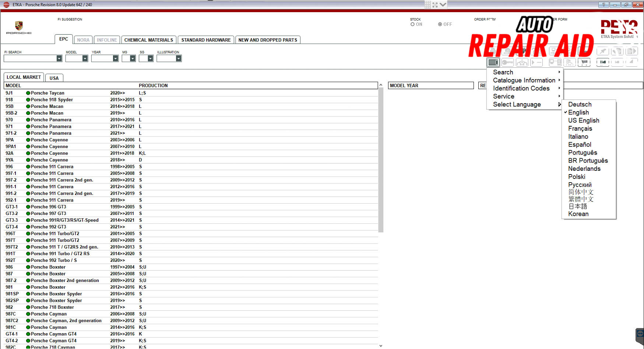The height and width of the screenshot is (349, 644).
Task: Expand the Catalogue Information submenu
Action: [525, 80]
